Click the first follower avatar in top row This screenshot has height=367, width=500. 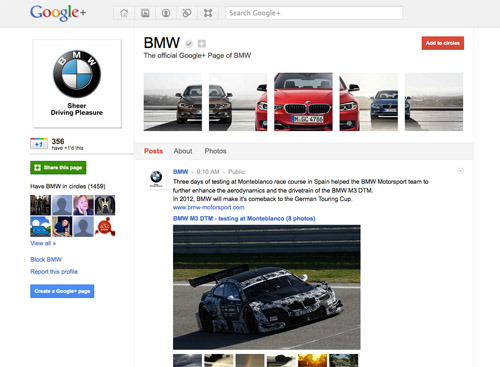click(40, 205)
